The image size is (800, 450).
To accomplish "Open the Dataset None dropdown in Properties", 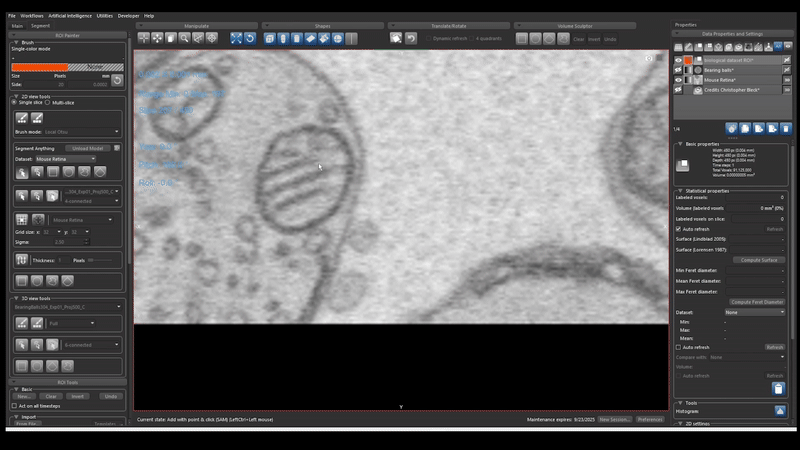I will 755,312.
